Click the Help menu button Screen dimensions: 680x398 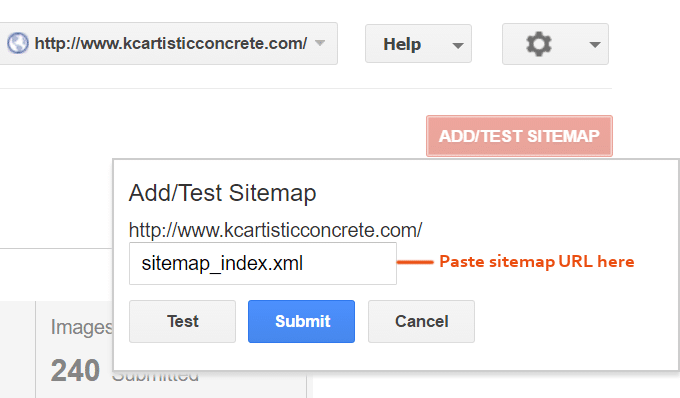click(x=418, y=44)
